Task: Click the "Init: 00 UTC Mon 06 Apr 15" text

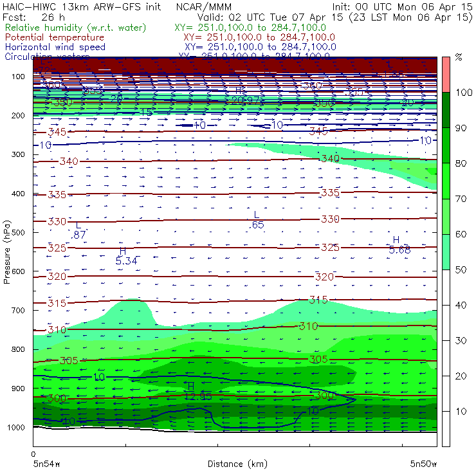Action: [x=402, y=6]
